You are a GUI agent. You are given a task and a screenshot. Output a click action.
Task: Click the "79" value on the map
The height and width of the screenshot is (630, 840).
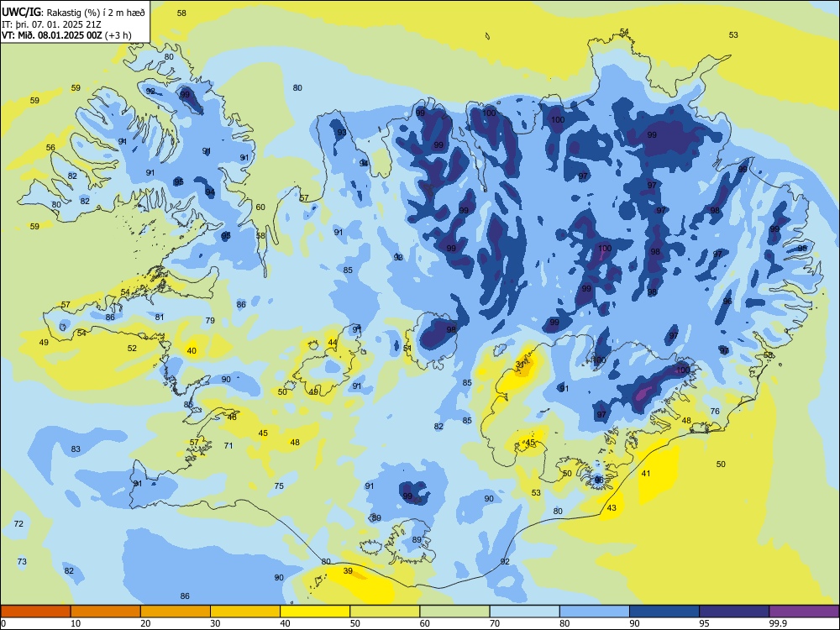point(210,320)
